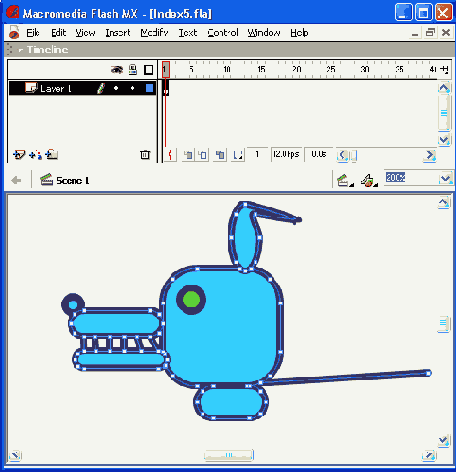Click the Insert Layer Folder icon

click(52, 154)
